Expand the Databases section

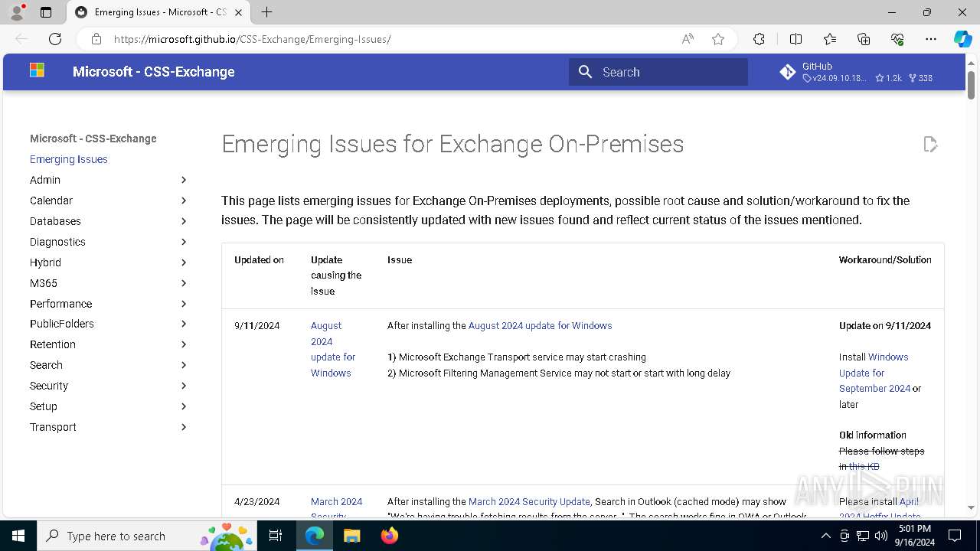click(184, 221)
